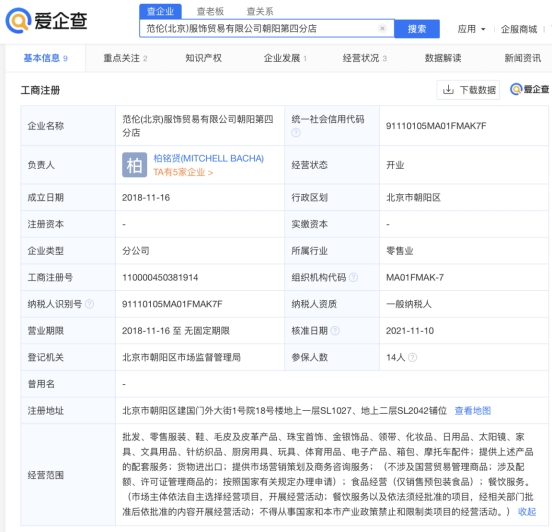Viewport: 553px width, 532px height.
Task: Click the 成立日期 value 2018-11-16
Action: (x=146, y=198)
